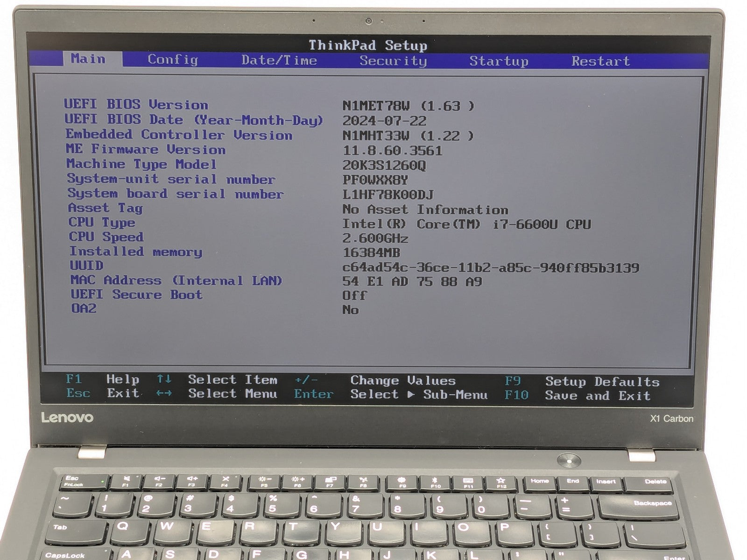Go to the Security tab

(x=393, y=61)
